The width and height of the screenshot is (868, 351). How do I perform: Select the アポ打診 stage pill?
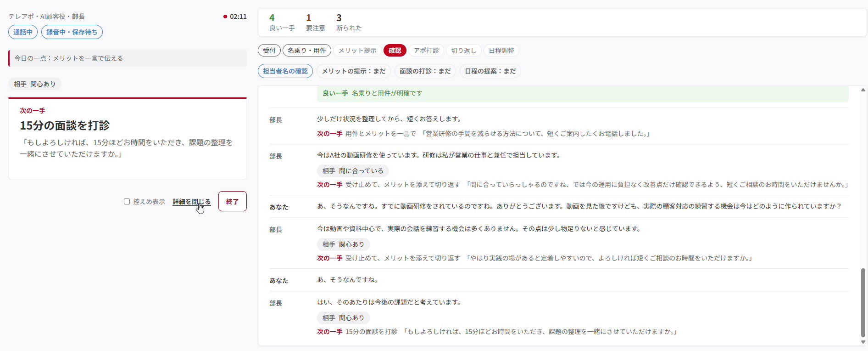point(426,51)
